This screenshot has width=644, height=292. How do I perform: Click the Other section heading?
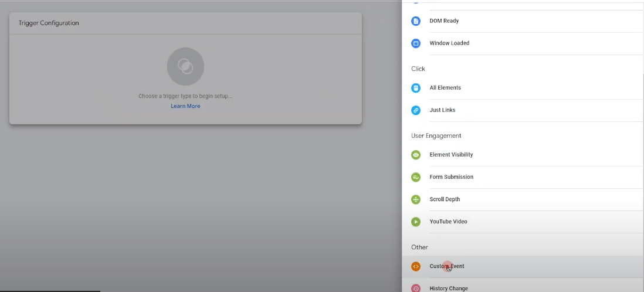(x=419, y=247)
